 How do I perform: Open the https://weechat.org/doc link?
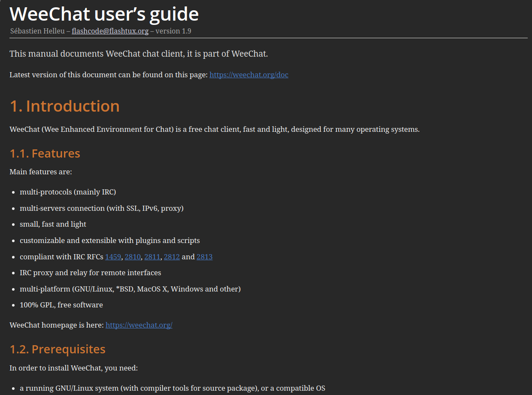(x=249, y=75)
